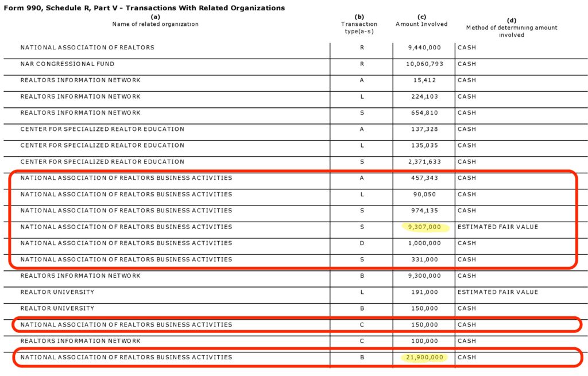Click CENTER FOR SPECIALIZED REALTOR EDUCATION in the 2,371,633 row
The width and height of the screenshot is (588, 376).
coord(102,162)
